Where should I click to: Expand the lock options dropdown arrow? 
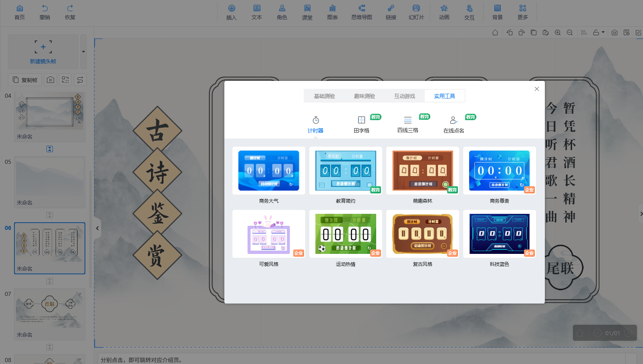pyautogui.click(x=603, y=32)
